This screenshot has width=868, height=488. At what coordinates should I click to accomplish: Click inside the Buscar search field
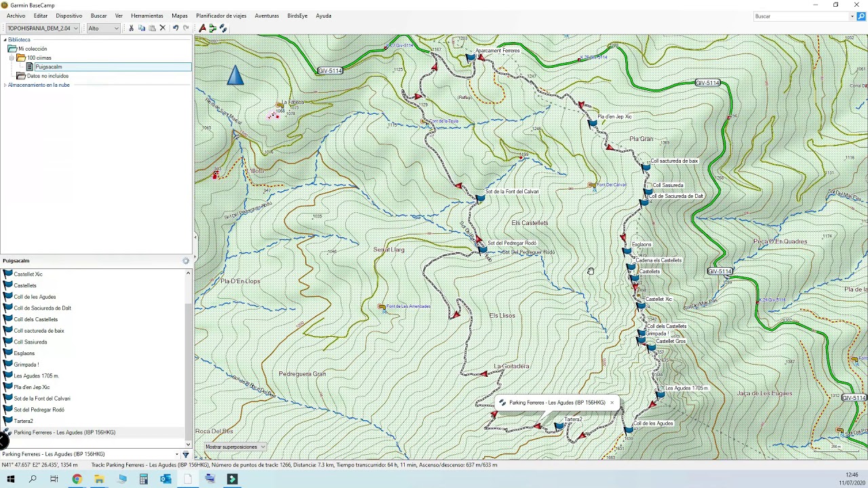point(800,16)
